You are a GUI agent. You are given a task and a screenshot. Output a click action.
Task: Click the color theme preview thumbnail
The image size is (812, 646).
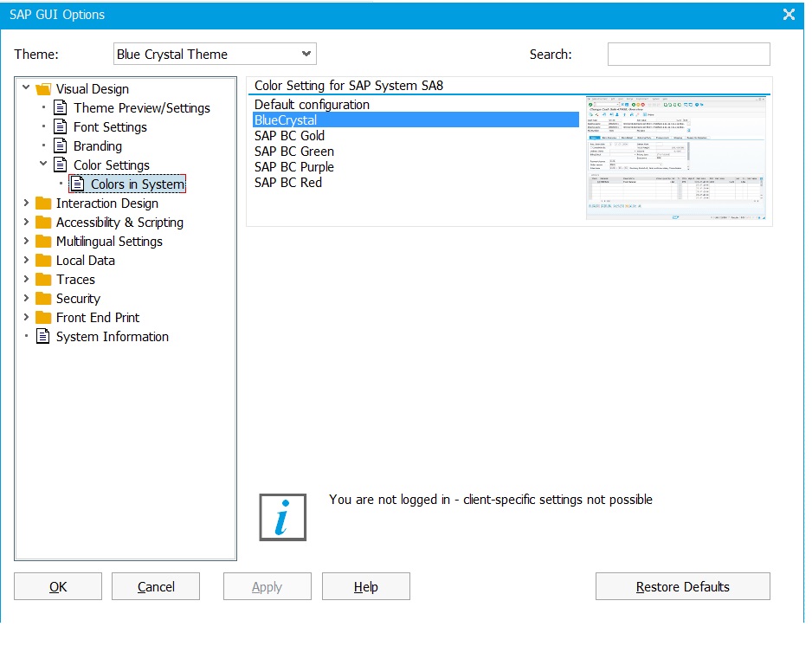(x=675, y=158)
